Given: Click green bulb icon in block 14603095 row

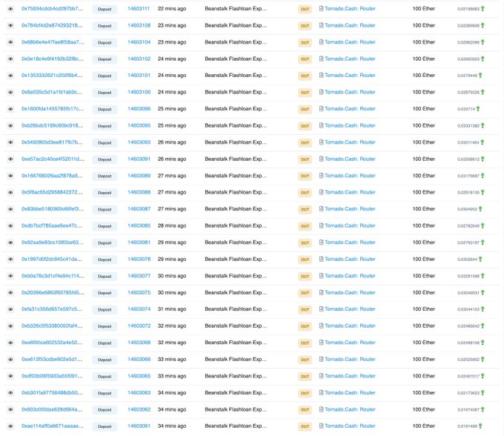Looking at the screenshot, I should tap(483, 125).
